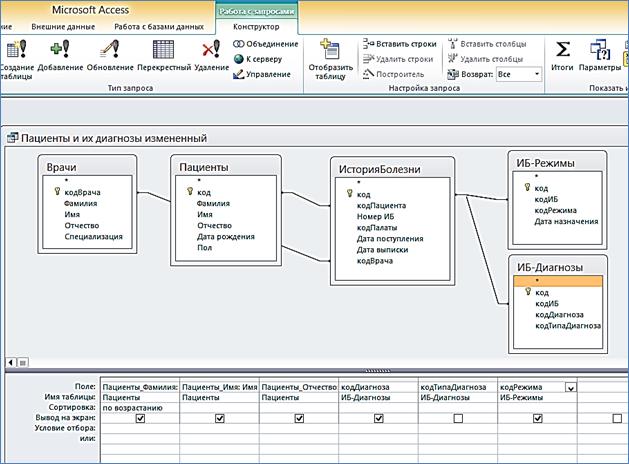
Task: Select кодПалаты field in ИсторияБолезни
Action: [x=377, y=228]
